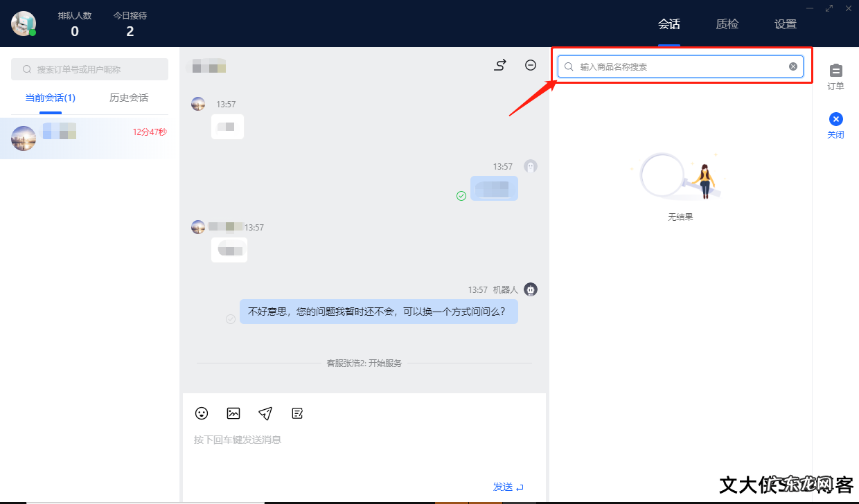Click the 关闭 icon in the right sidebar

835,125
